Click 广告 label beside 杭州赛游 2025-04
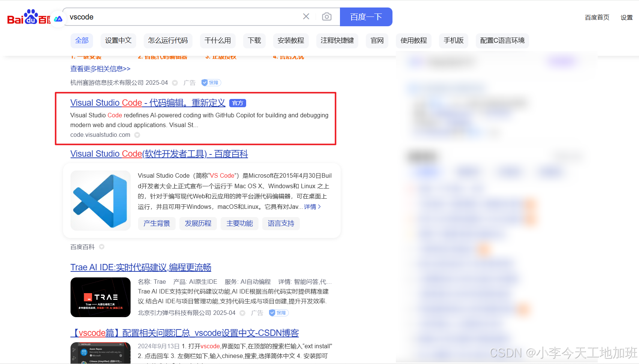Screen dimensions: 639x364 (189, 83)
